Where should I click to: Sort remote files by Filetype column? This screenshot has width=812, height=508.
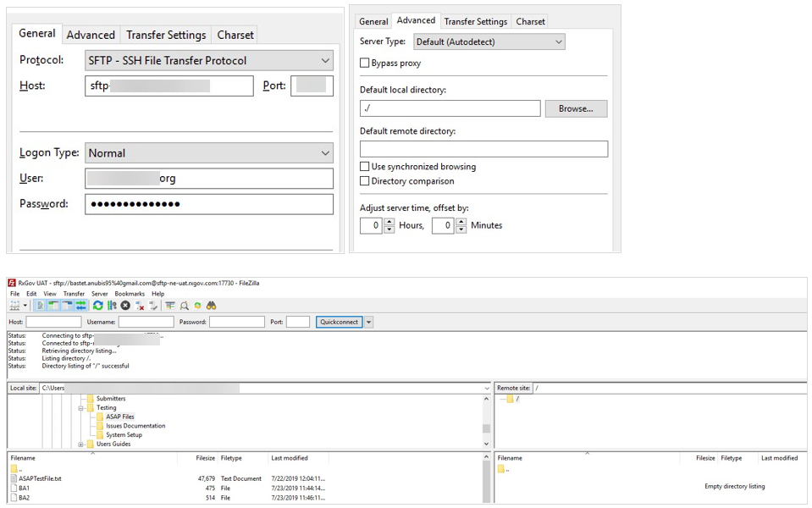732,458
